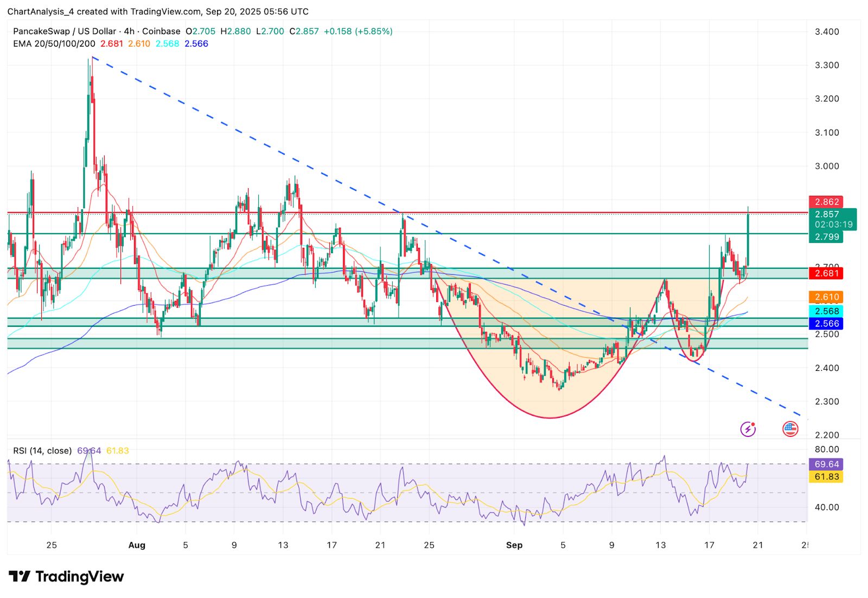Click the low value L2.700
This screenshot has width=868, height=598.
[x=270, y=31]
